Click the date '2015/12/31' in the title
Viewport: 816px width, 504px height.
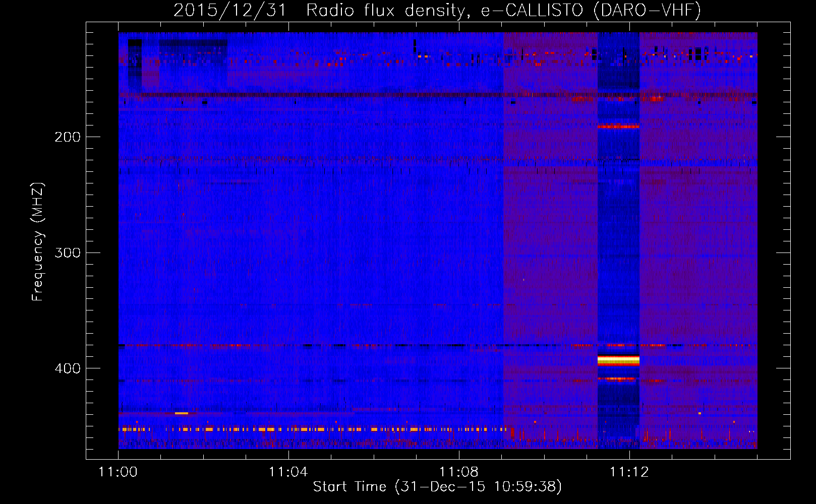(x=229, y=10)
